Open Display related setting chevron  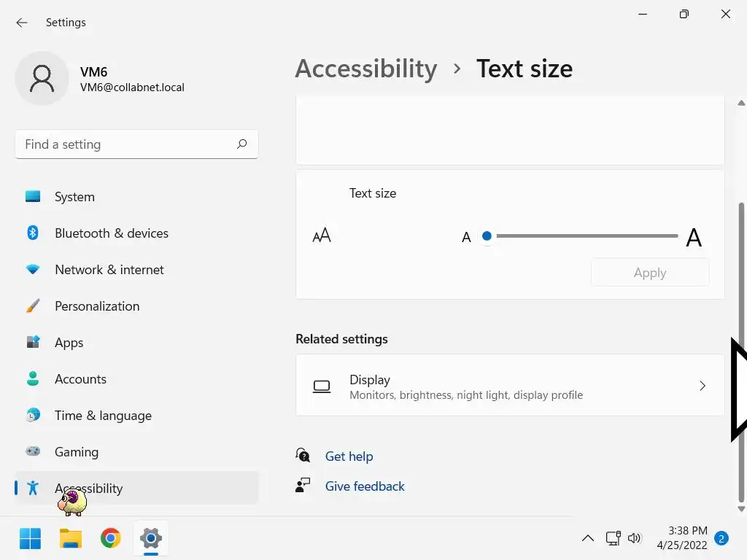pyautogui.click(x=703, y=386)
